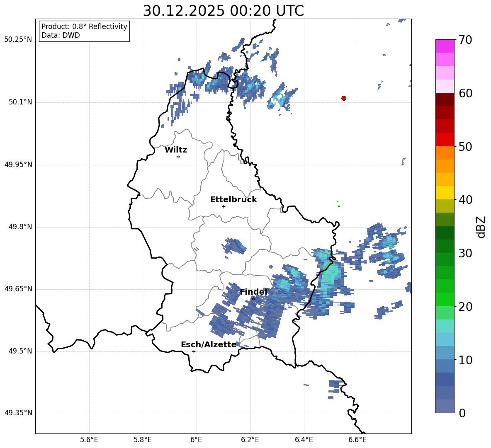This screenshot has height=448, width=491.
Task: Click the 6°E longitude label
Action: 196,440
